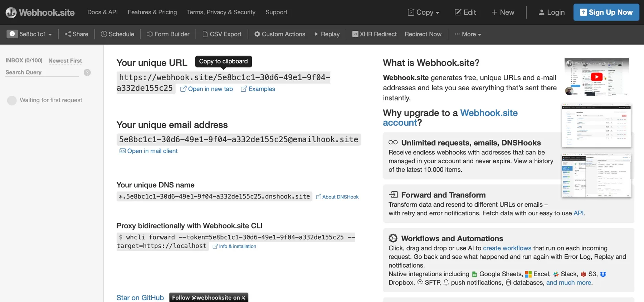Click the SFTP cloud upload icon
644x302 pixels.
[420, 282]
